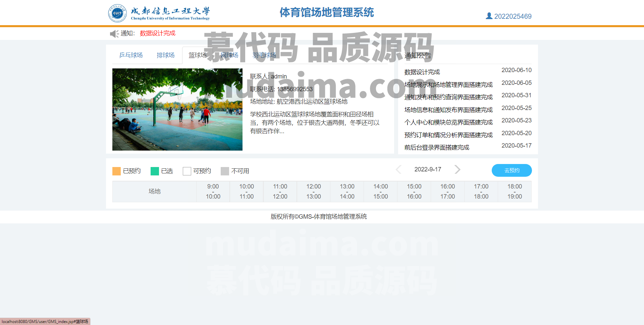The width and height of the screenshot is (644, 325).
Task: Click the date 2022-9-17
Action: (428, 169)
